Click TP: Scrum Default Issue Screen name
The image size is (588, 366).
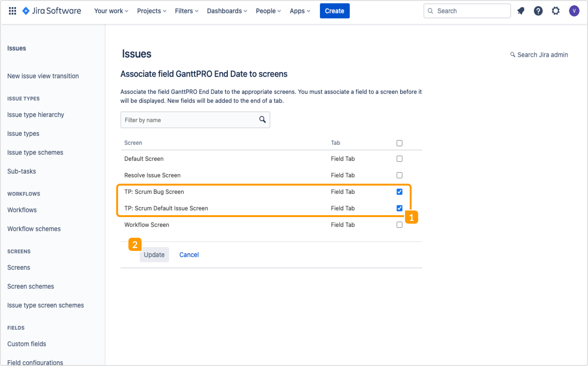pos(166,208)
